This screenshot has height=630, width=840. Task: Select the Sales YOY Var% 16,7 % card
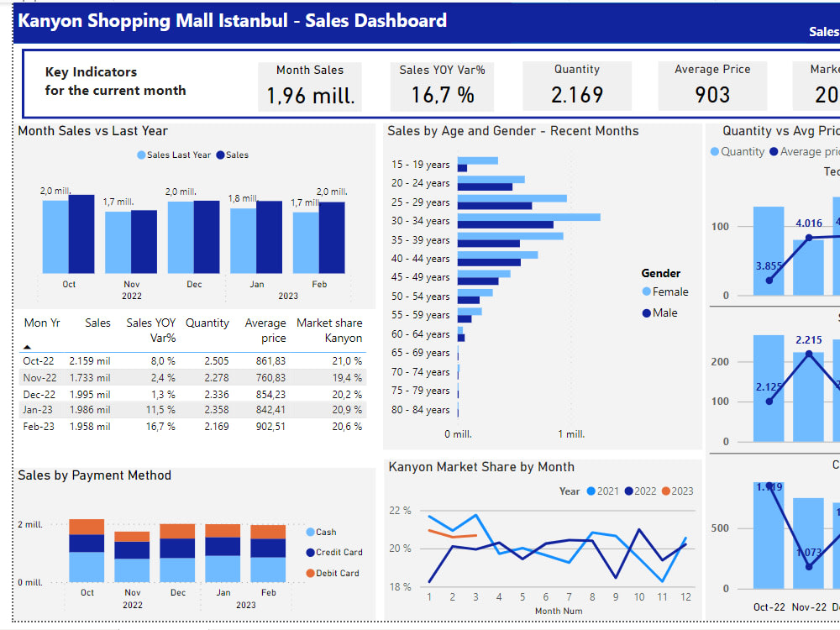click(x=442, y=87)
